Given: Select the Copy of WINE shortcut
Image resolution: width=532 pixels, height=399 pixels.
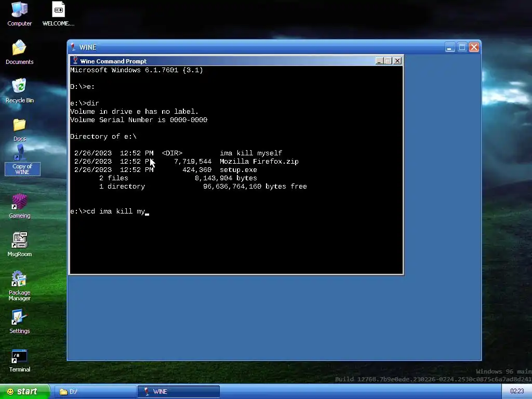Looking at the screenshot, I should [x=22, y=160].
